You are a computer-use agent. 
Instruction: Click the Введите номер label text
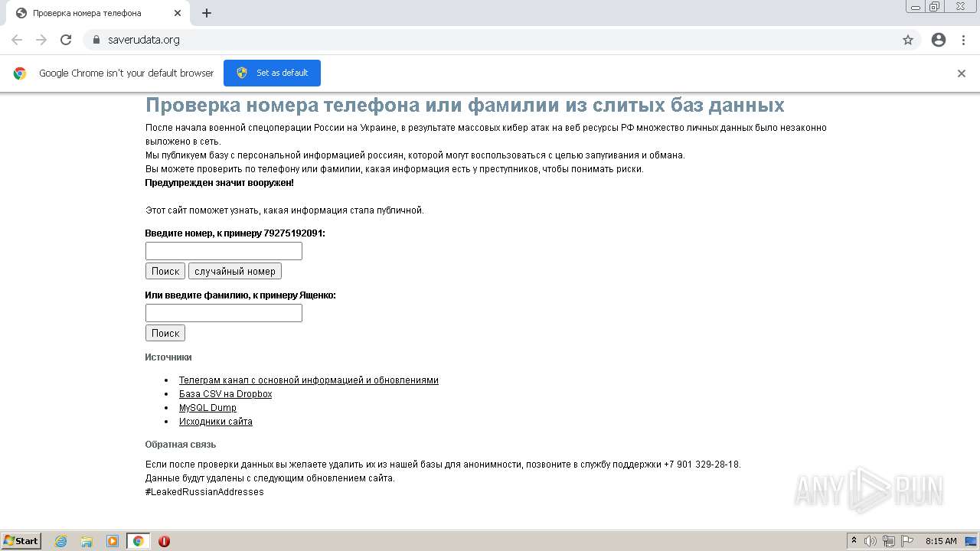(235, 233)
